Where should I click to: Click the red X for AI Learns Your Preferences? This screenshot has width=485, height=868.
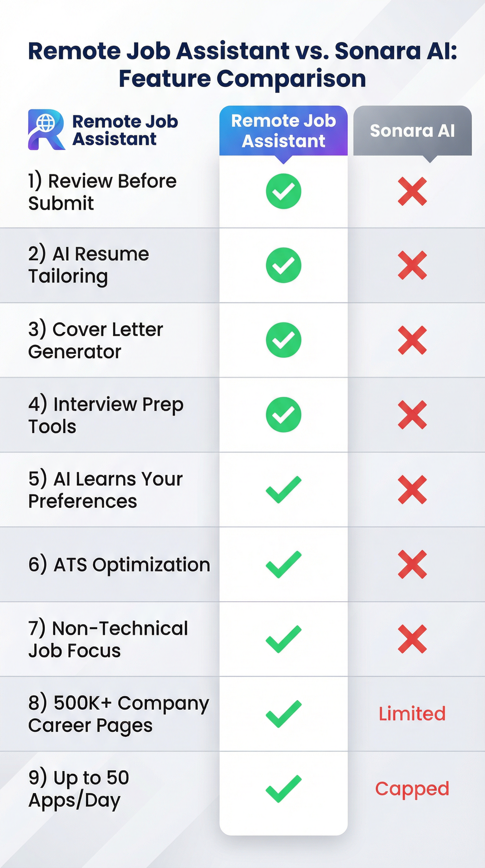(412, 490)
